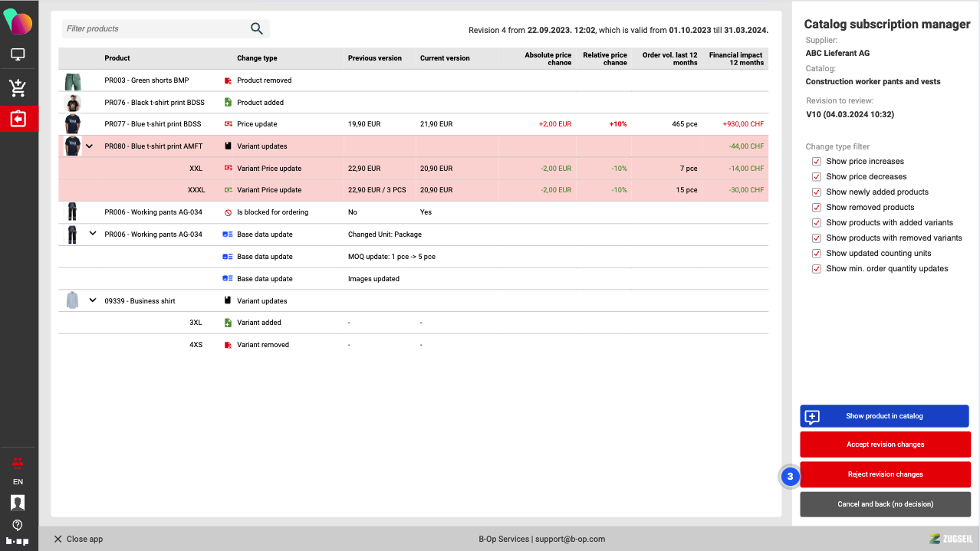Click Accept revision changes button

885,444
